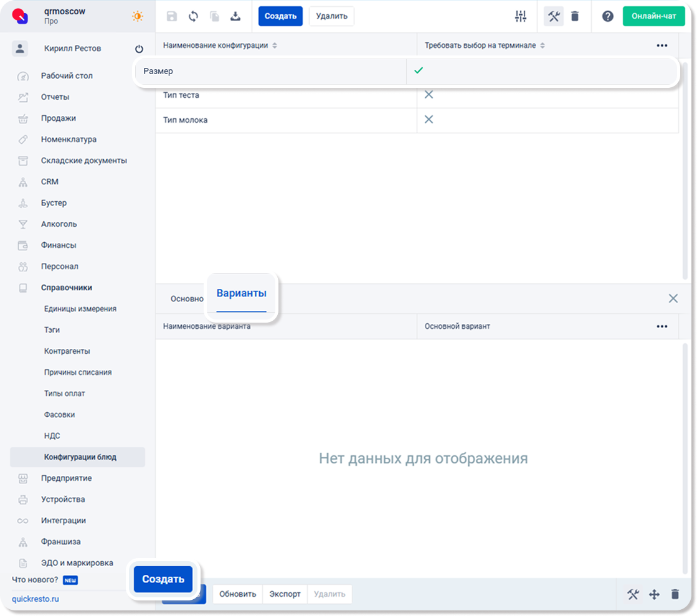Expand Устройства section in sidebar
The height and width of the screenshot is (616, 697).
tap(63, 500)
